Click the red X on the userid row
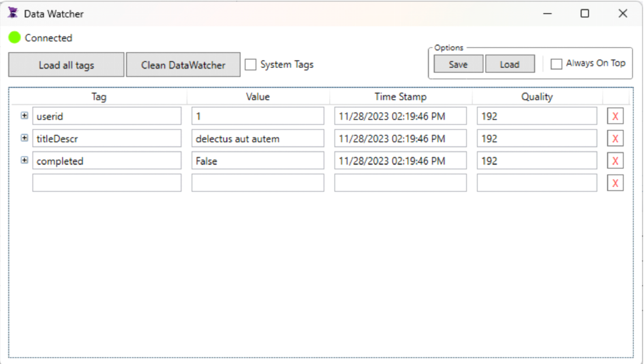This screenshot has height=364, width=644. pos(615,116)
